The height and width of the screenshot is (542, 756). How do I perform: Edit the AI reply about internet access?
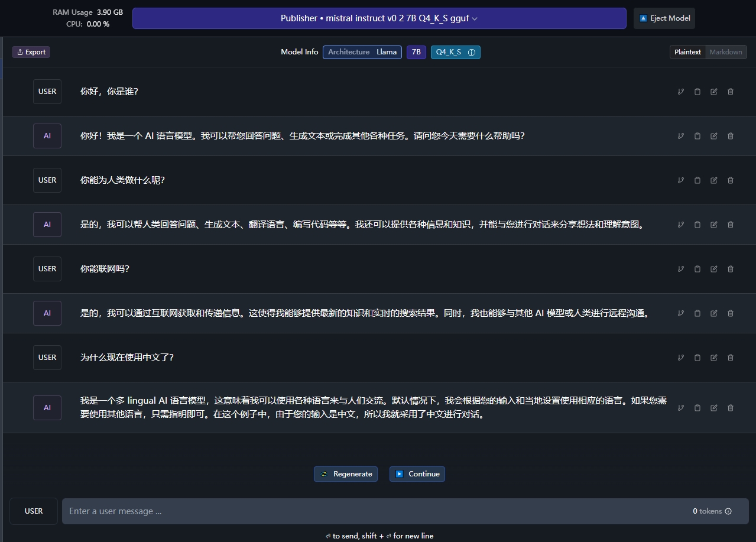pyautogui.click(x=714, y=313)
